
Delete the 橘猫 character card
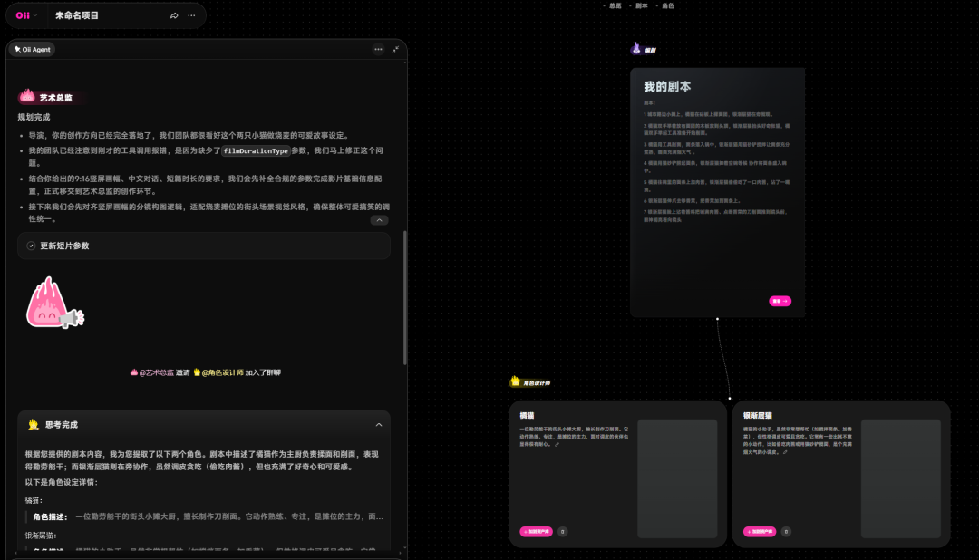(x=563, y=532)
